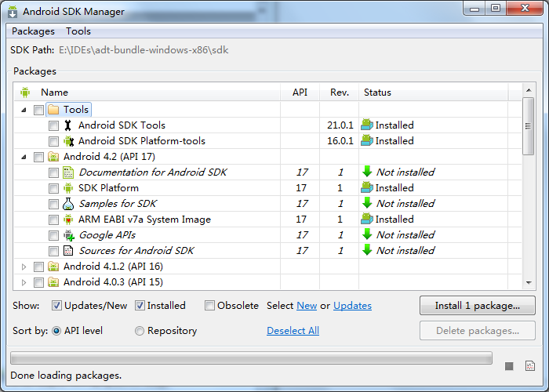The width and height of the screenshot is (549, 392).
Task: Click the Install 1 package button
Action: 478,306
